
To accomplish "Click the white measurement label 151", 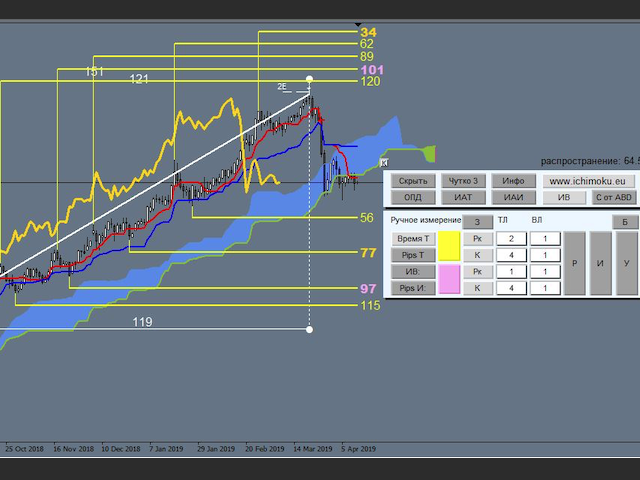I will click(94, 72).
